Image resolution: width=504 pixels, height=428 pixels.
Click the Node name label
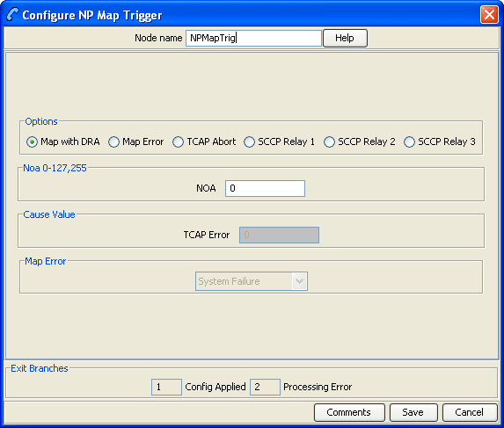158,38
